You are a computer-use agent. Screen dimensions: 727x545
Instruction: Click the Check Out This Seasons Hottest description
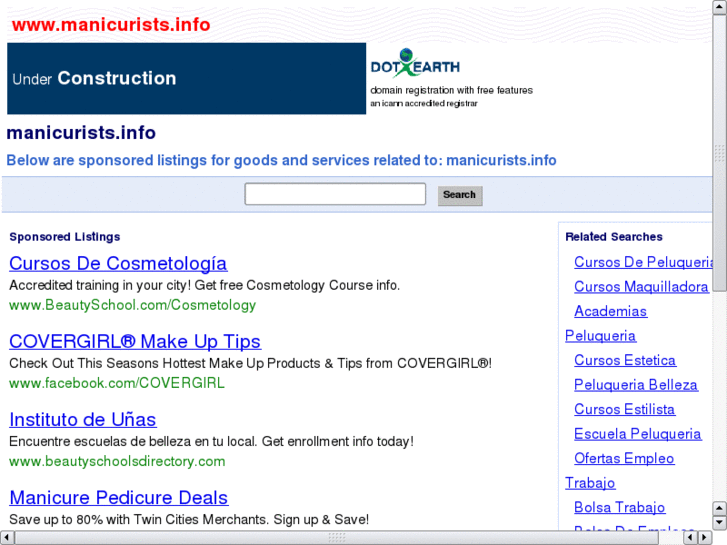250,363
